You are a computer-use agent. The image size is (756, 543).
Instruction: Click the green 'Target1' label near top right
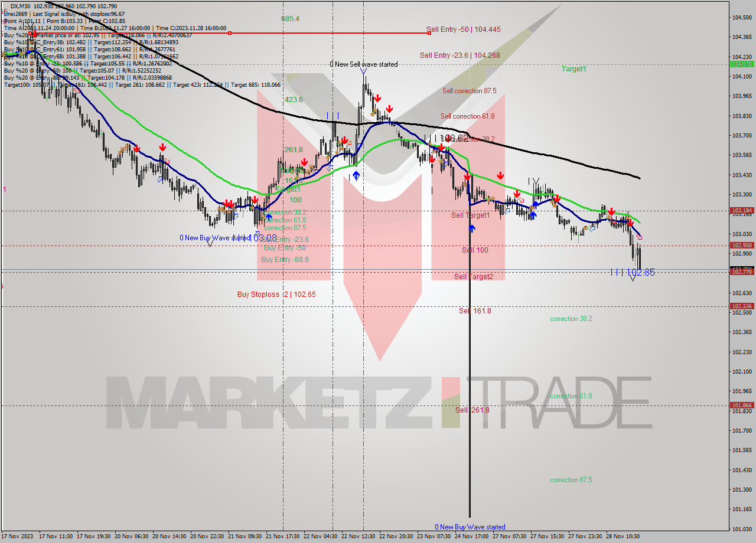(x=573, y=69)
